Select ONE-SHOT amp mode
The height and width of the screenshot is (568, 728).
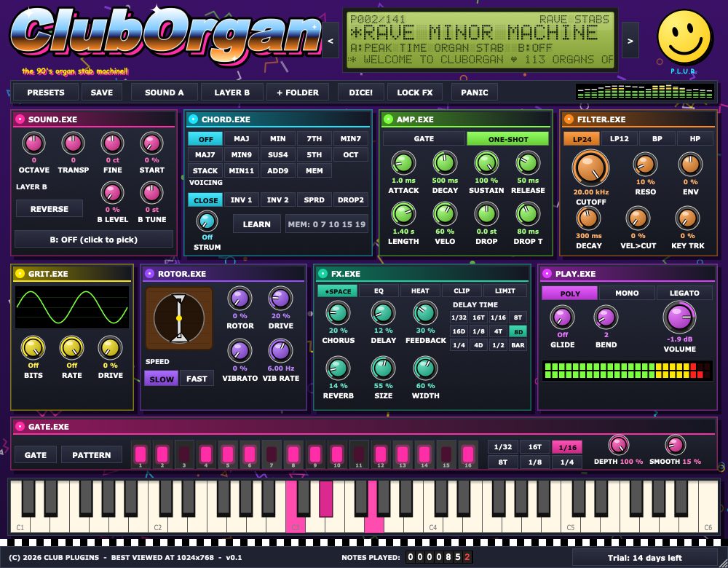point(508,139)
